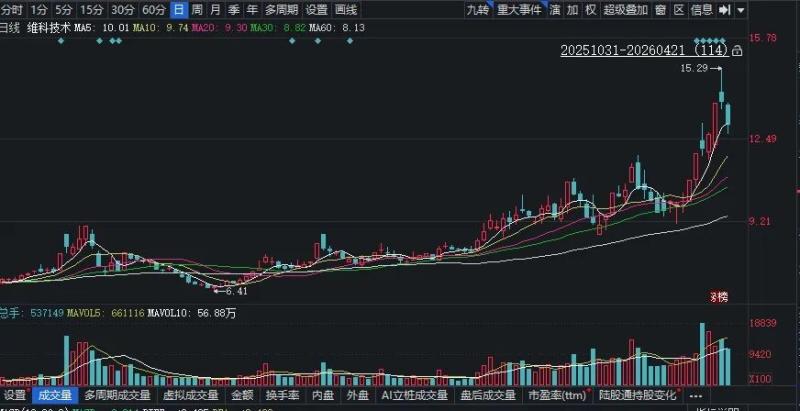Switch to the 60分 timeframe tab

pyautogui.click(x=153, y=10)
